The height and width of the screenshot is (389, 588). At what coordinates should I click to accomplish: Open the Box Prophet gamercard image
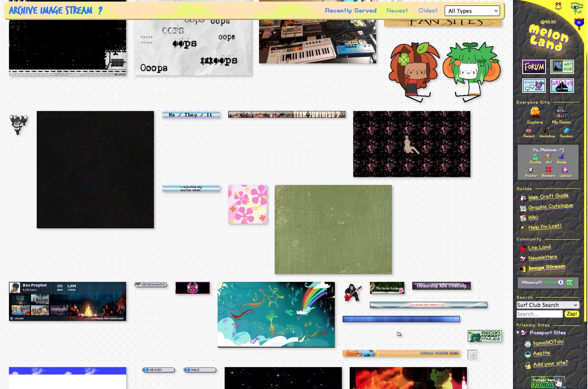point(68,301)
